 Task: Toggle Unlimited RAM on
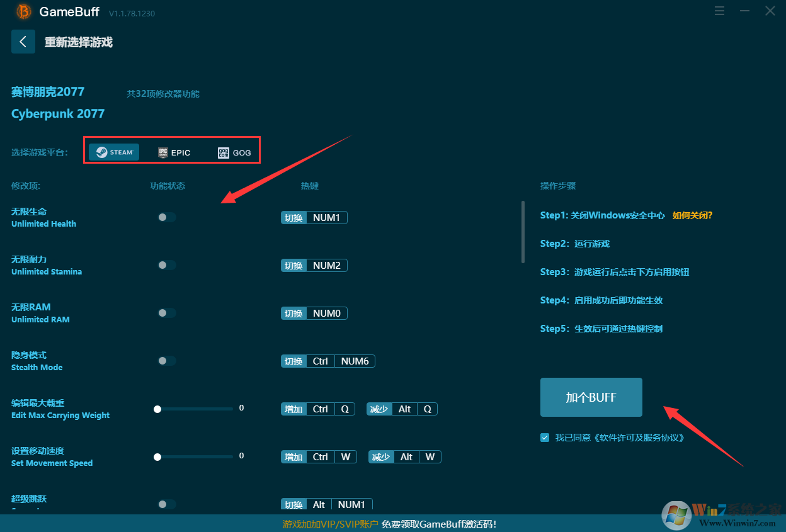166,313
